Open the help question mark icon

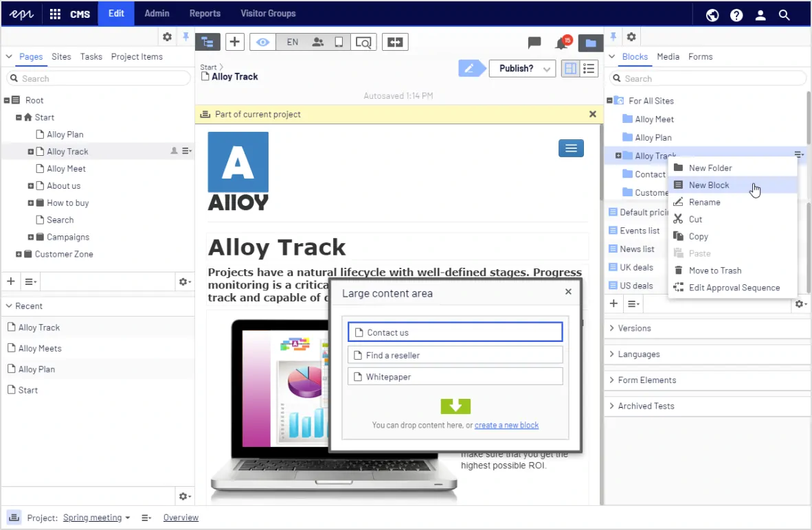click(x=736, y=15)
